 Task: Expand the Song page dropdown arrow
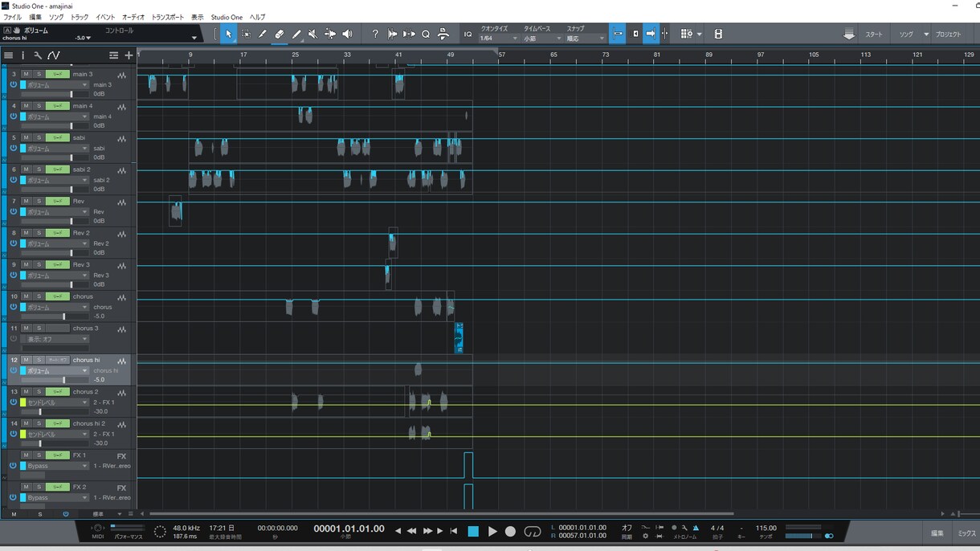[x=925, y=35]
